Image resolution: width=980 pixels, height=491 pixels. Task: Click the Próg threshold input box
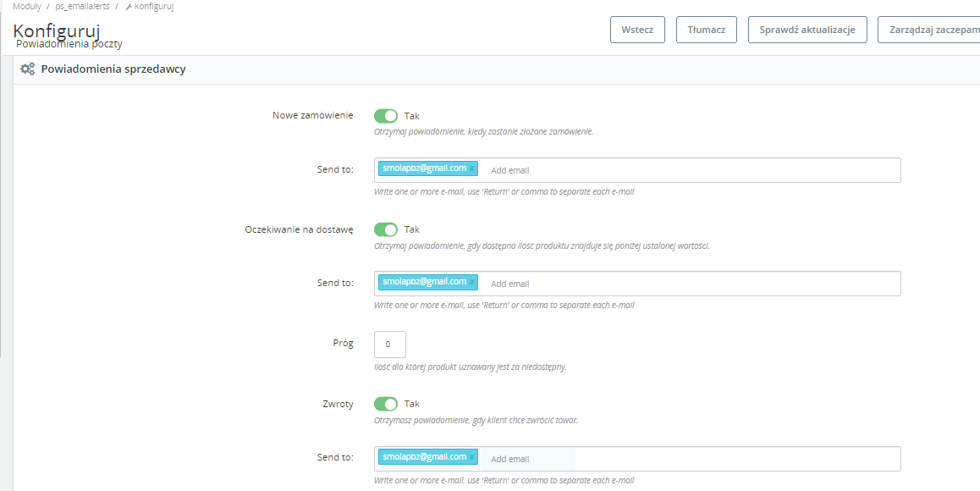point(390,345)
